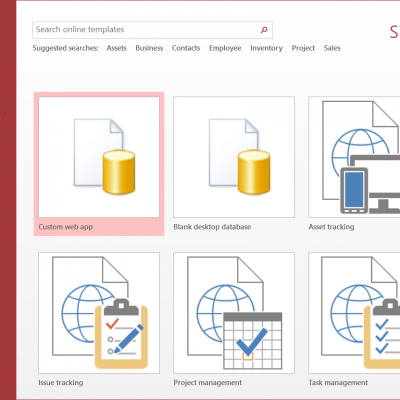Image resolution: width=400 pixels, height=400 pixels.
Task: Select the Custom web app template icon
Action: click(99, 157)
